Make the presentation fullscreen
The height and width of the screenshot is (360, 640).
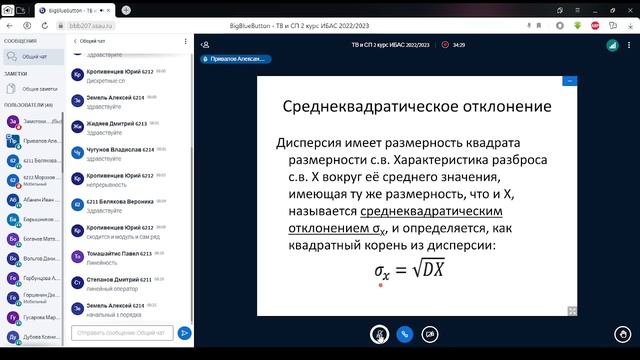tap(572, 311)
